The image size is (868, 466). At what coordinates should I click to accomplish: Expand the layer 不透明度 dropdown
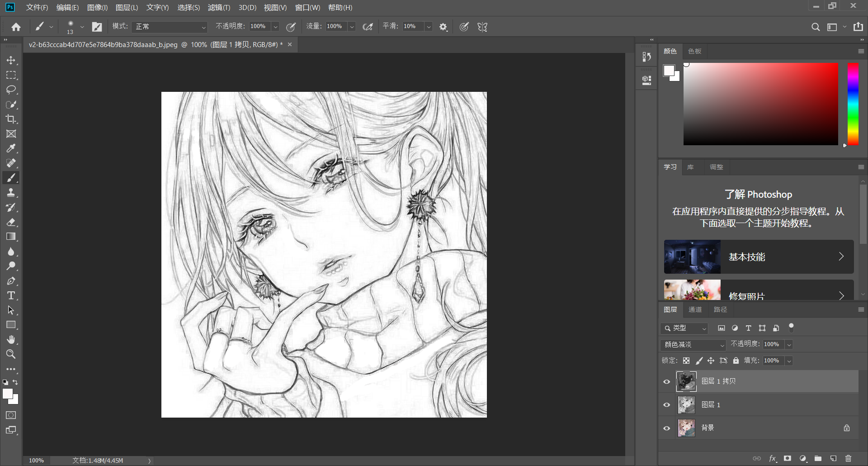pyautogui.click(x=789, y=345)
